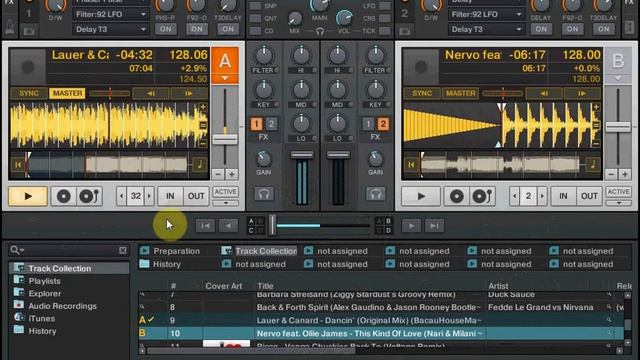Screen dimensions: 640x360
Task: Expand Deck A options arrow under letter A
Action: pyautogui.click(x=225, y=79)
